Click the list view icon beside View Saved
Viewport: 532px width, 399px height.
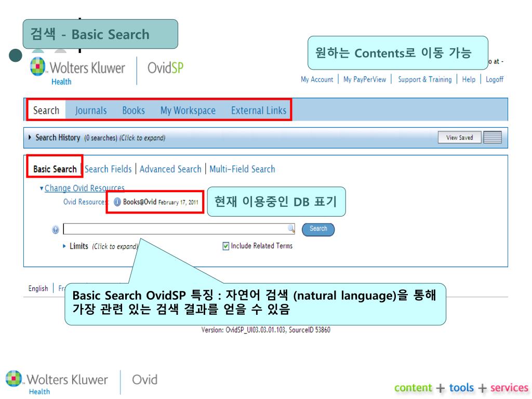pyautogui.click(x=493, y=137)
